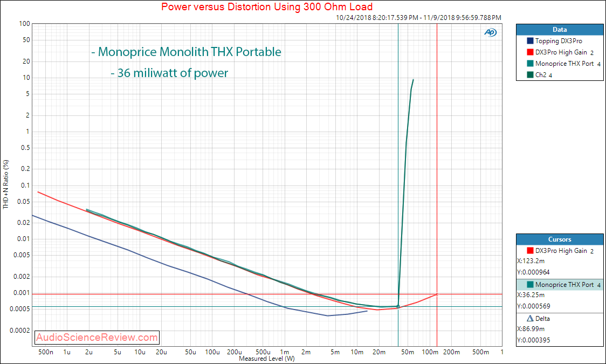
Task: Click the red DX3Pro High Gain swatch in Cursors panel
Action: [x=531, y=251]
